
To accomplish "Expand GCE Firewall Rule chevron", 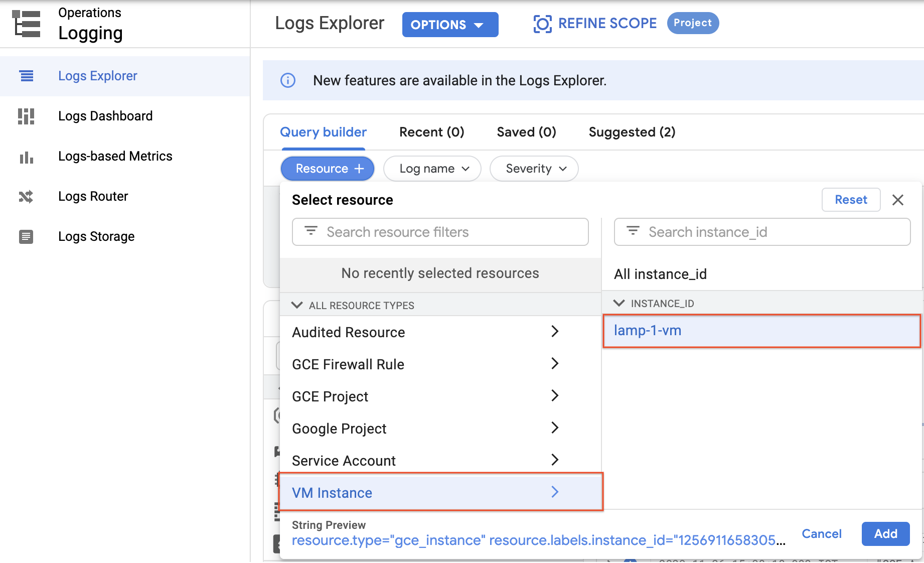I will tap(555, 363).
